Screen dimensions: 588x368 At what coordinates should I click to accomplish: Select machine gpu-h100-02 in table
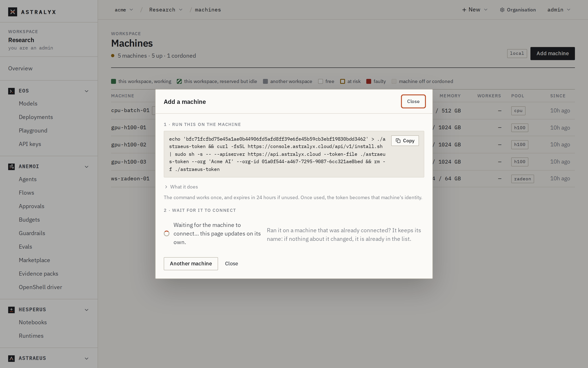pos(129,145)
